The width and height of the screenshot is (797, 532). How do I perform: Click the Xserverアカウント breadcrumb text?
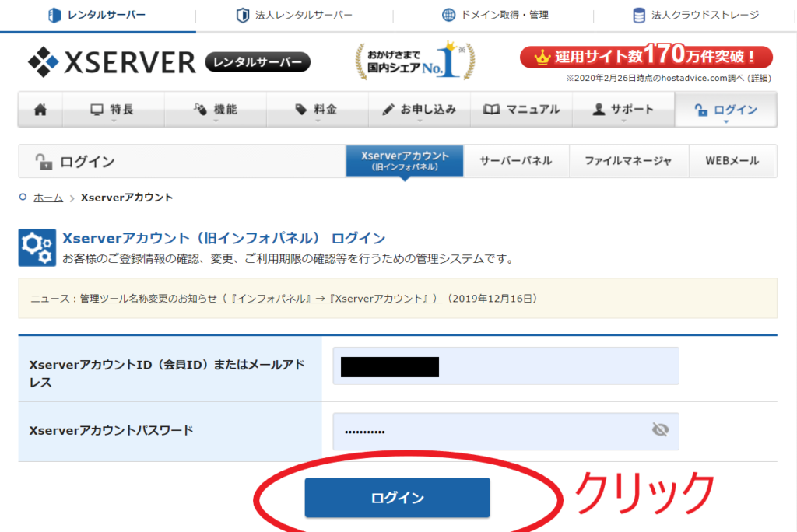pyautogui.click(x=127, y=197)
